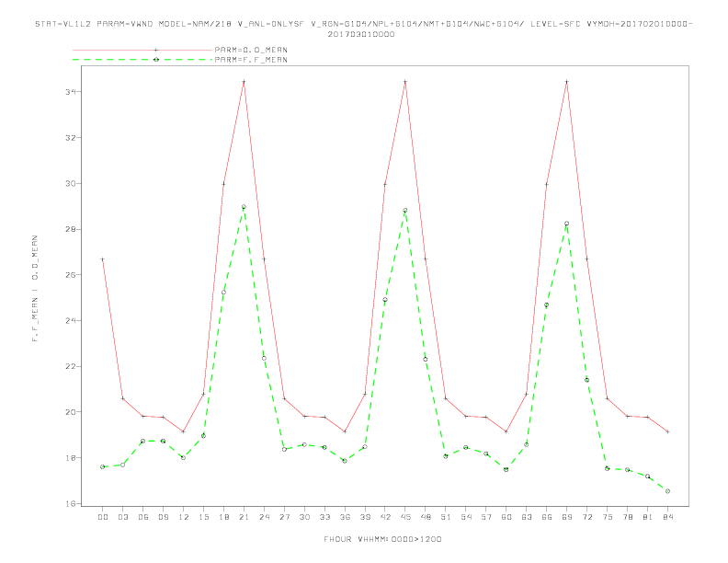
Task: Click the x-axis title FHOUR VHHMM:0000>1200
Action: (x=382, y=539)
